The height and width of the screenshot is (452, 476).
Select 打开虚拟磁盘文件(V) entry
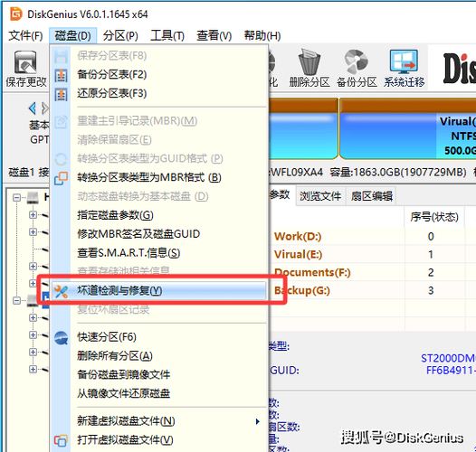click(x=159, y=440)
